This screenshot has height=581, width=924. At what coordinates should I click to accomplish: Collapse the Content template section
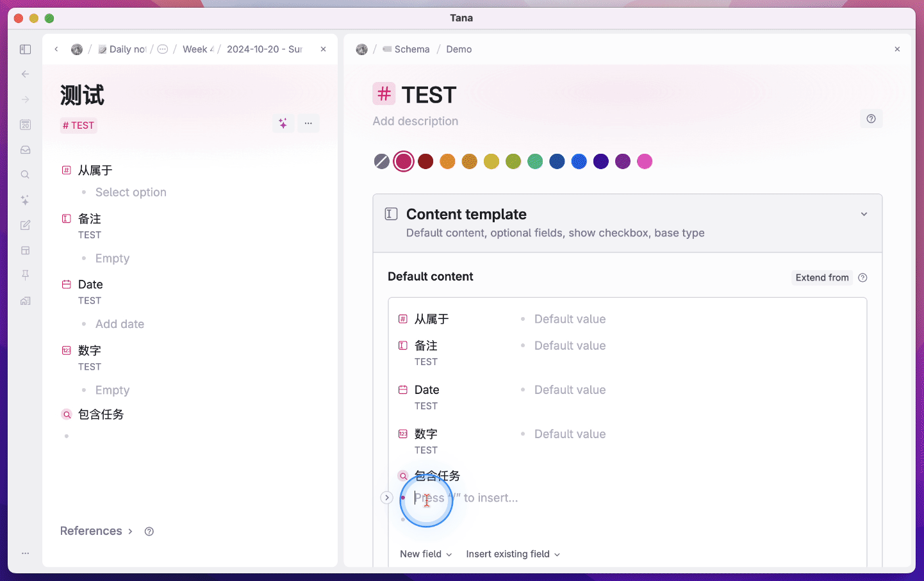[x=864, y=215]
